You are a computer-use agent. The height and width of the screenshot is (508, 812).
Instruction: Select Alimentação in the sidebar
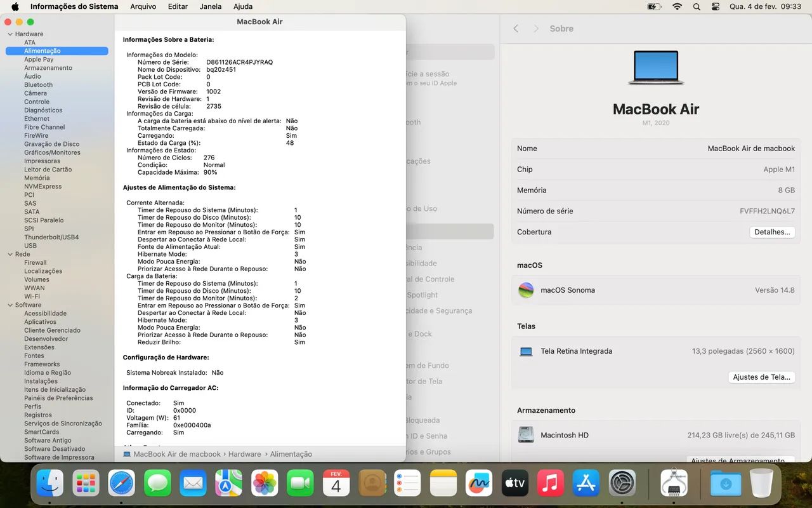click(x=57, y=51)
